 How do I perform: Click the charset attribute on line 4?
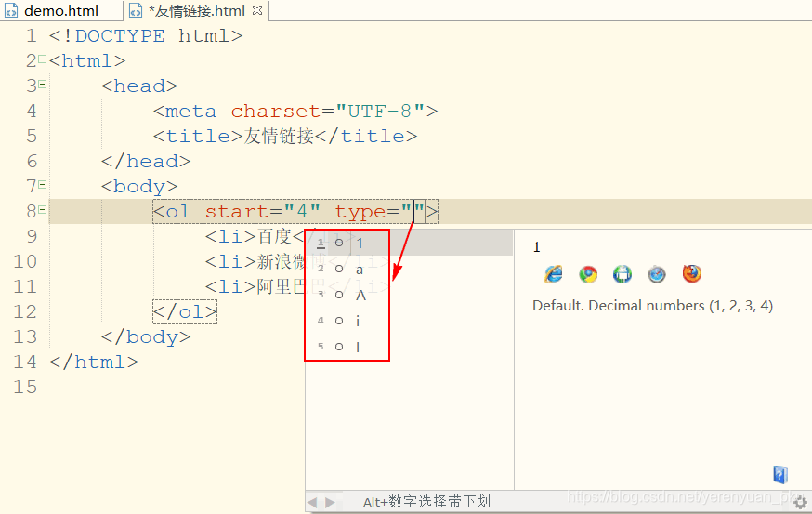(276, 111)
